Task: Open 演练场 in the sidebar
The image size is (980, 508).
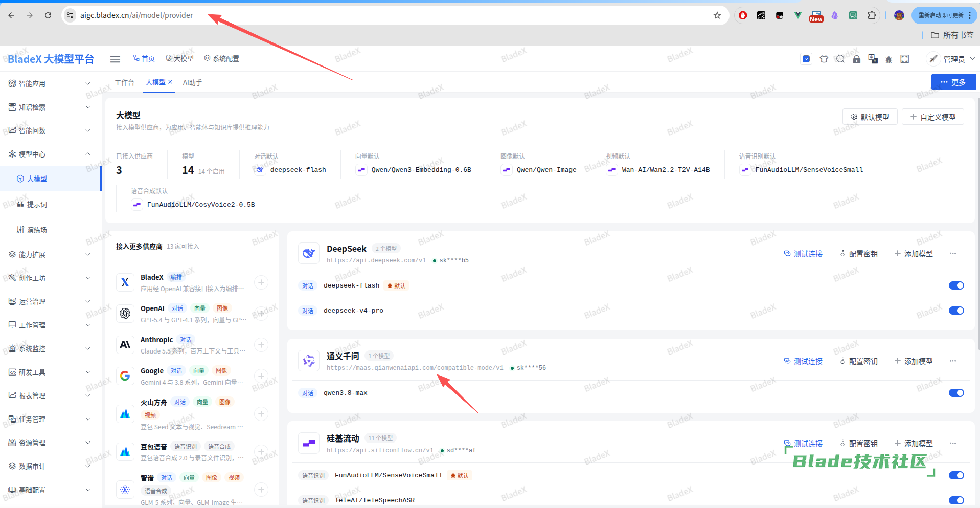Action: click(51, 230)
